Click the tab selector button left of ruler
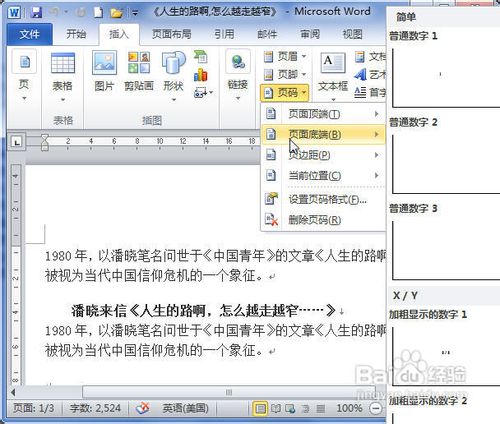500x424 pixels. [17, 142]
